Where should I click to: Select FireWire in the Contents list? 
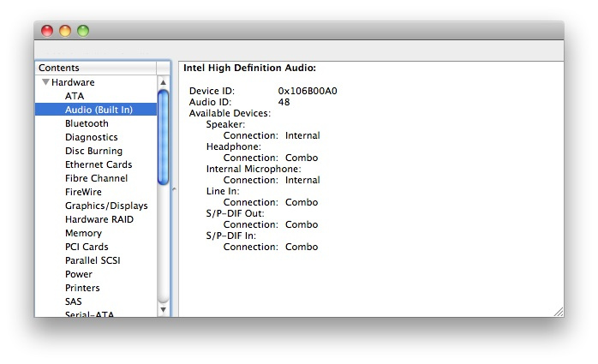[83, 192]
